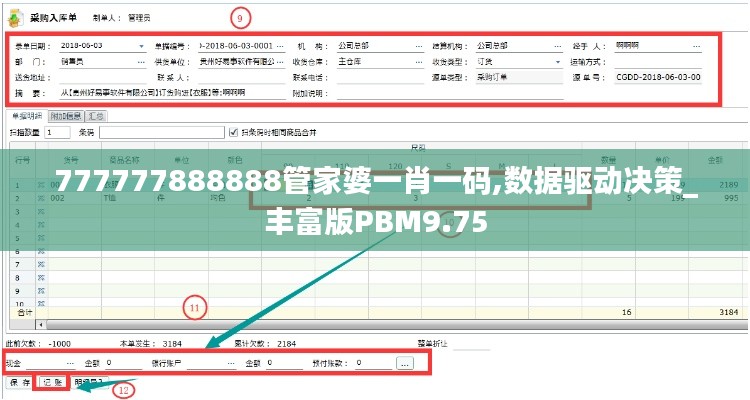The image size is (750, 400).
Task: Click the 本单发生 value 3184
Action: coord(172,344)
